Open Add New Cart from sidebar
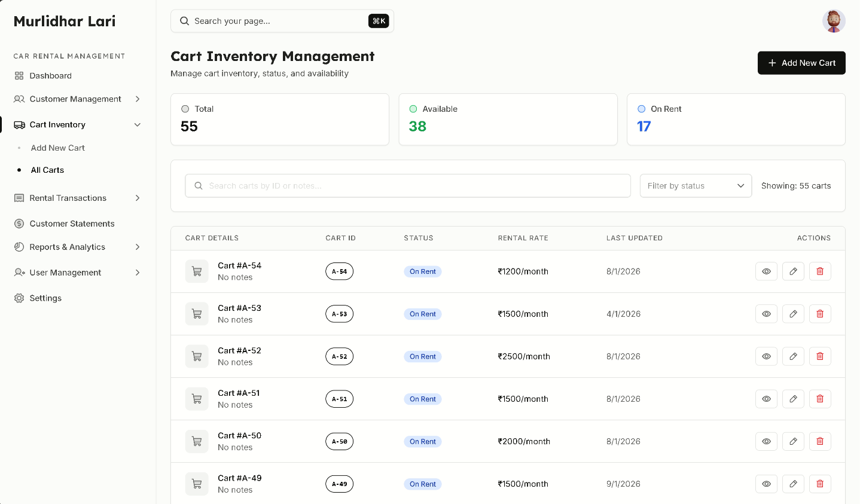Viewport: 860px width, 504px height. point(57,148)
